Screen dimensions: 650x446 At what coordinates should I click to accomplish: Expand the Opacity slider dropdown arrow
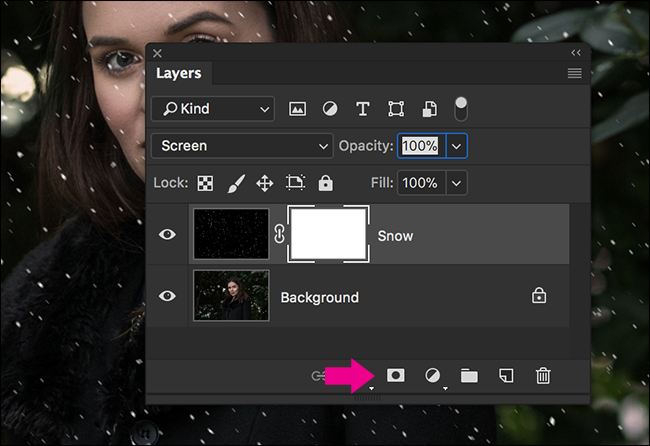[456, 146]
